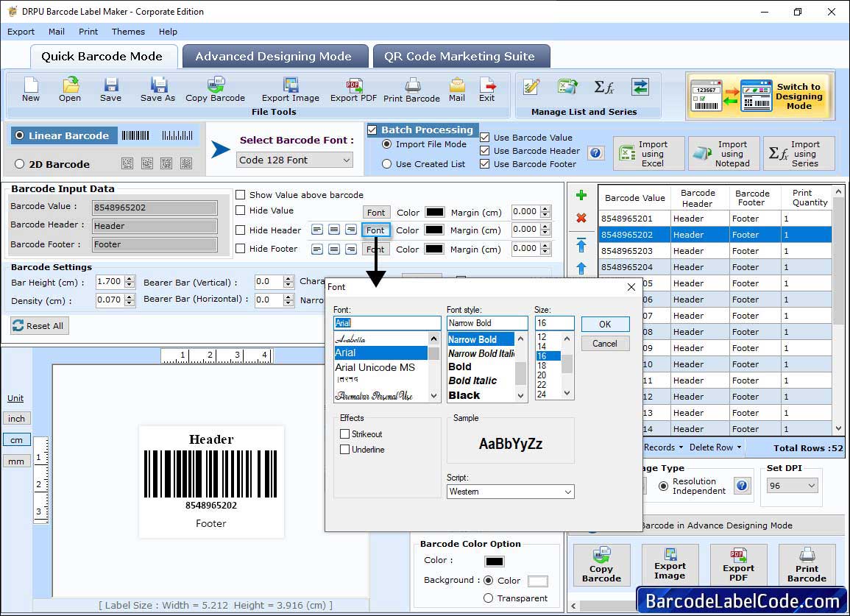Image resolution: width=850 pixels, height=616 pixels.
Task: Click the batch processing help icon
Action: pos(595,153)
